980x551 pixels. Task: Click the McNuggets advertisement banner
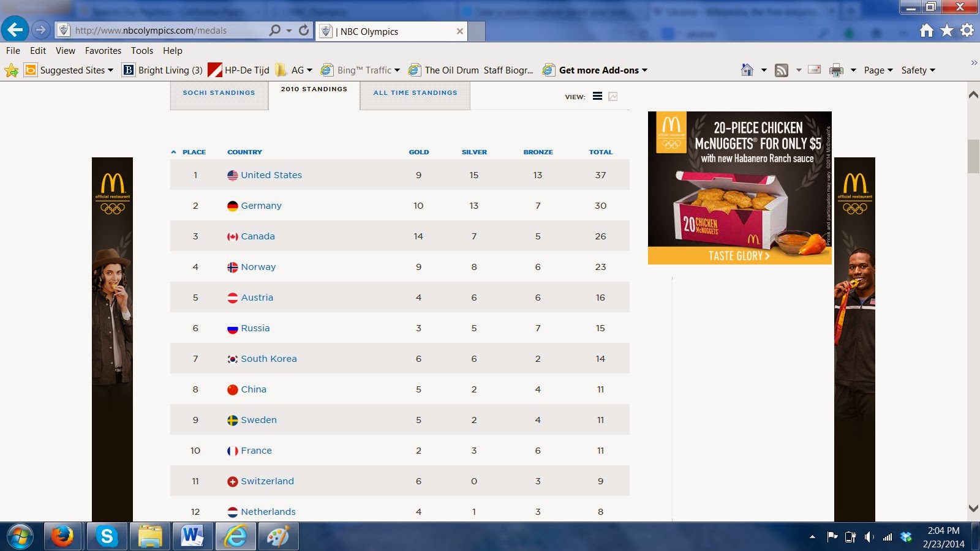[740, 188]
